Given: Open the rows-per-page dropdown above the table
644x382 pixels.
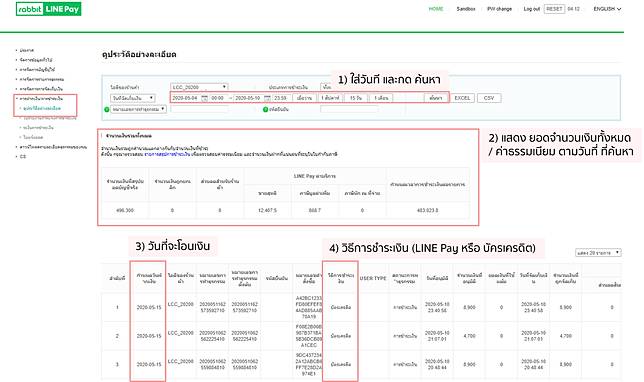Looking at the screenshot, I should (x=598, y=253).
